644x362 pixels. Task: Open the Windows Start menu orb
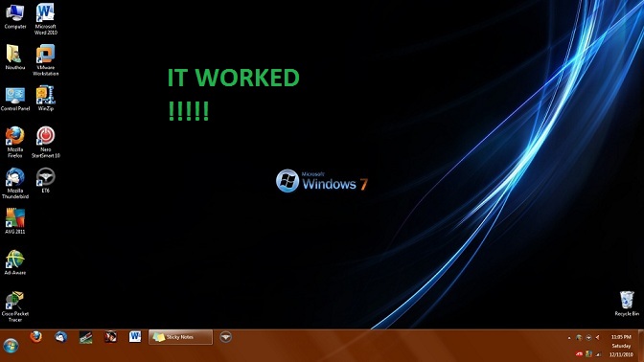(x=11, y=346)
